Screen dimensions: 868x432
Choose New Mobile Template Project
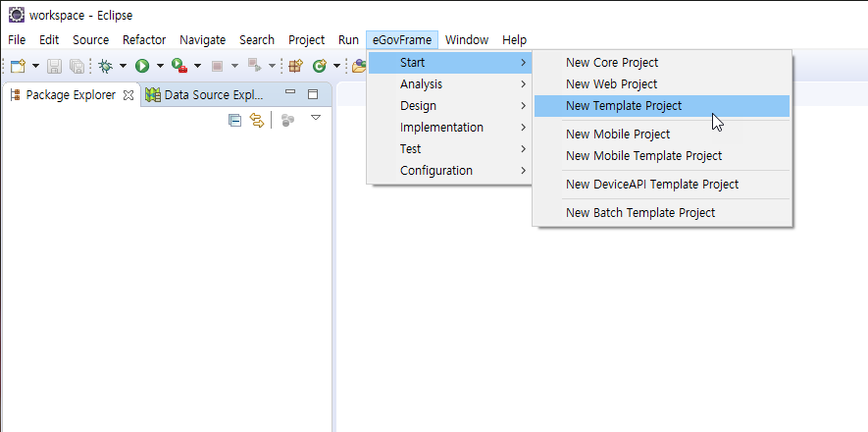point(662,156)
